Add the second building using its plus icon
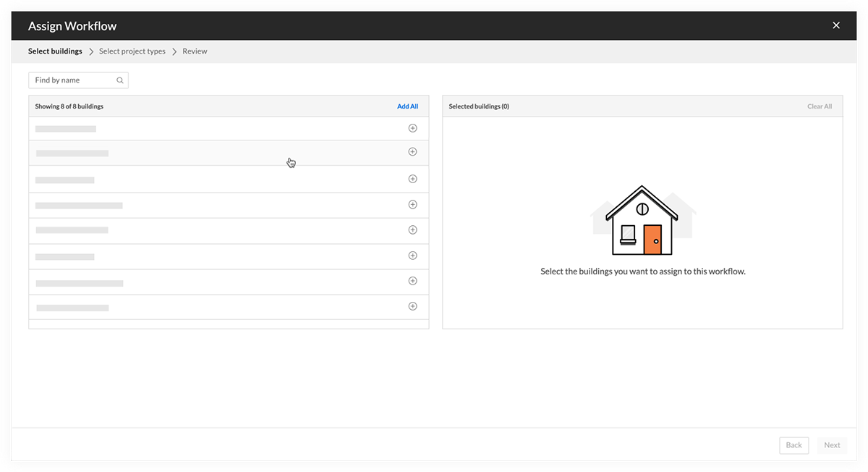Viewport: 868px width, 472px height. [x=412, y=152]
